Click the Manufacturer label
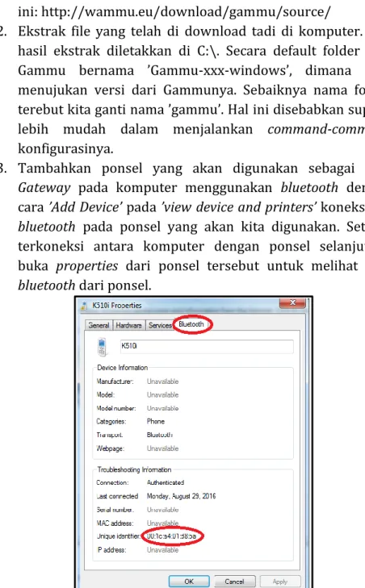Image resolution: width=365 pixels, height=588 pixels. pos(115,382)
